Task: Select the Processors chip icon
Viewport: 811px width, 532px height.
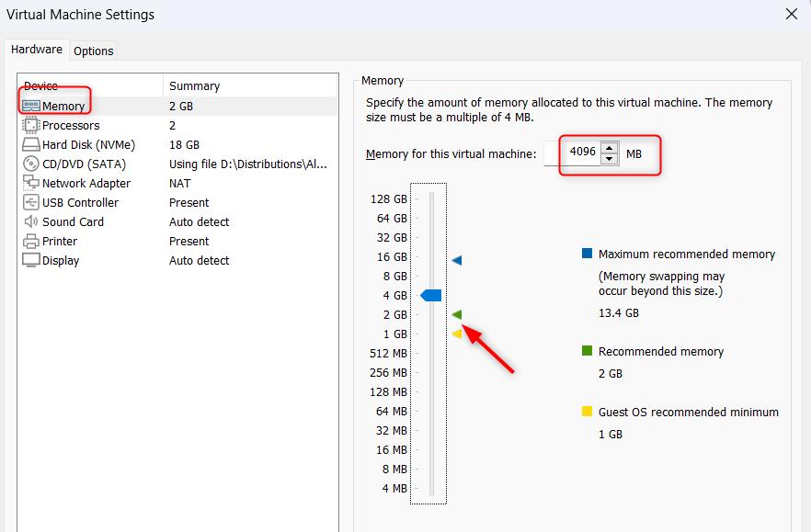Action: [31, 125]
